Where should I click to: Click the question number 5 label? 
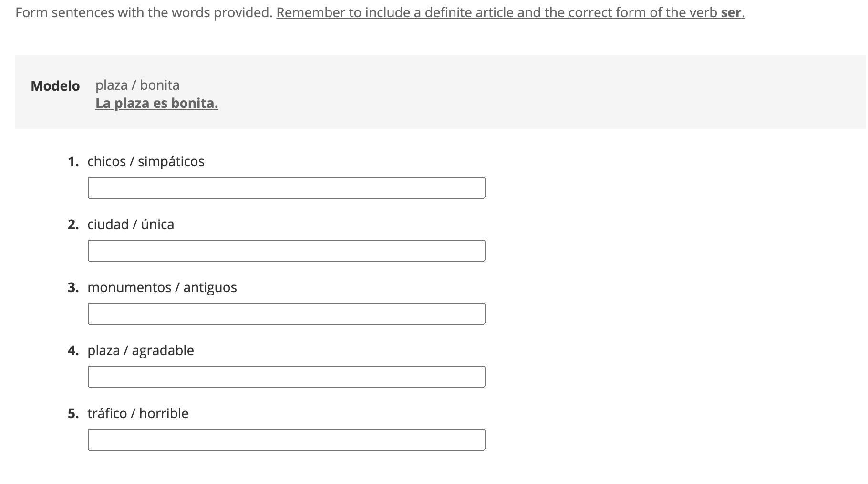[x=73, y=413]
